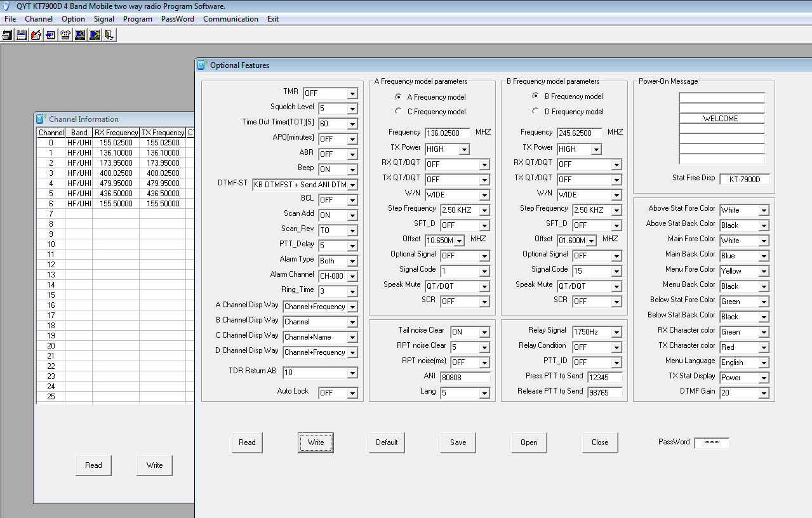Click the Open button
Screen dimensions: 812x518
coord(529,442)
